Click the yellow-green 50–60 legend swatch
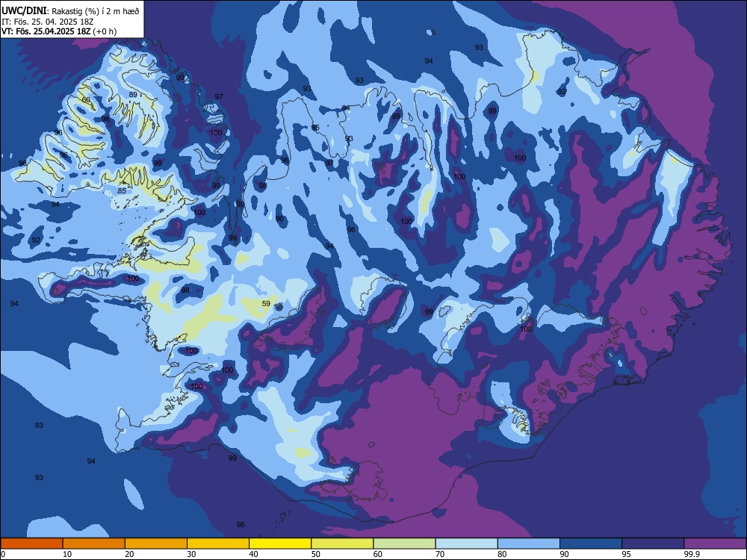 [342, 544]
